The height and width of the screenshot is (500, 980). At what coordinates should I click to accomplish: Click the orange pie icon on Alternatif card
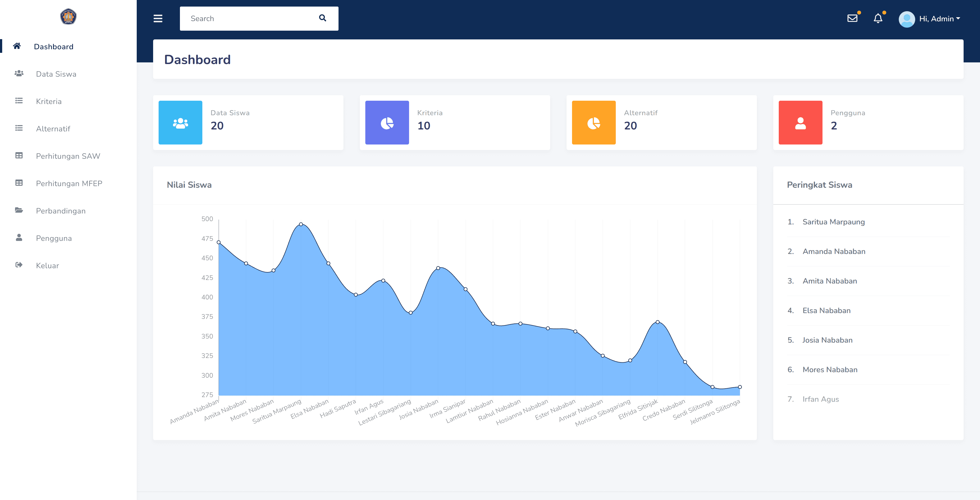coord(593,122)
